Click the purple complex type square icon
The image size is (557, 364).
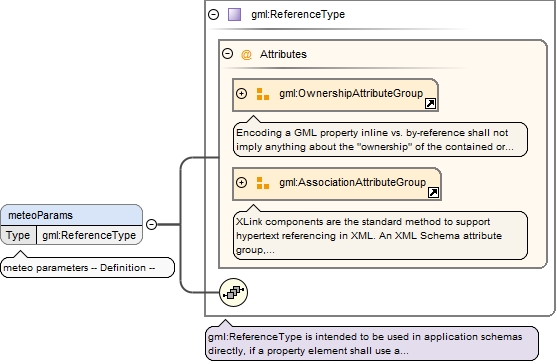click(x=234, y=15)
